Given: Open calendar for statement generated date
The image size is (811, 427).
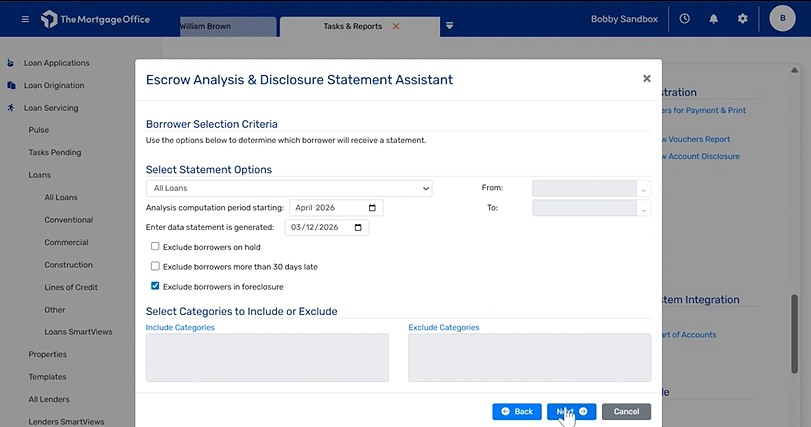Looking at the screenshot, I should [x=358, y=227].
